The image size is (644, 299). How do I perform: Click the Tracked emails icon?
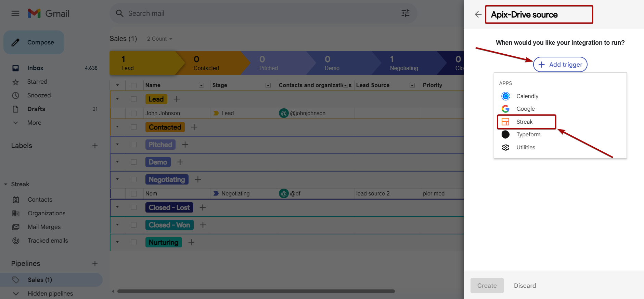[16, 241]
